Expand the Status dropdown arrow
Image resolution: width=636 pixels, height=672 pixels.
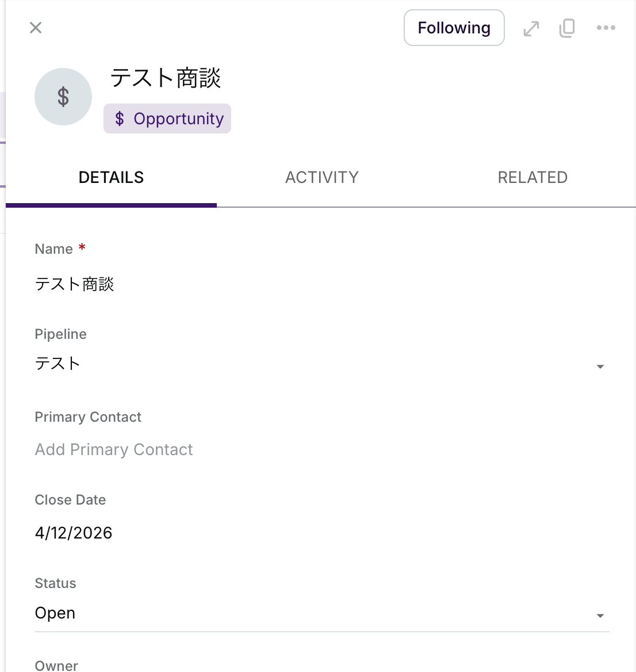(x=600, y=616)
